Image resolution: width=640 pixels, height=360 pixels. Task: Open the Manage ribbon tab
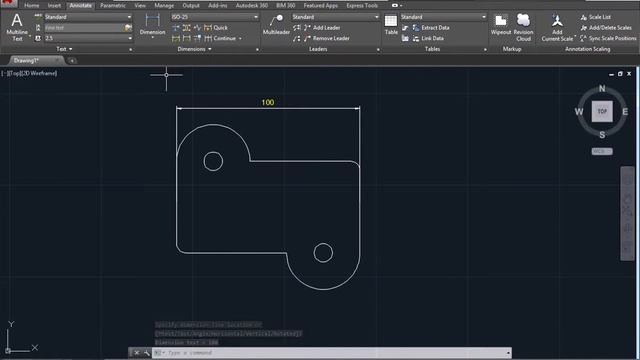tap(164, 6)
